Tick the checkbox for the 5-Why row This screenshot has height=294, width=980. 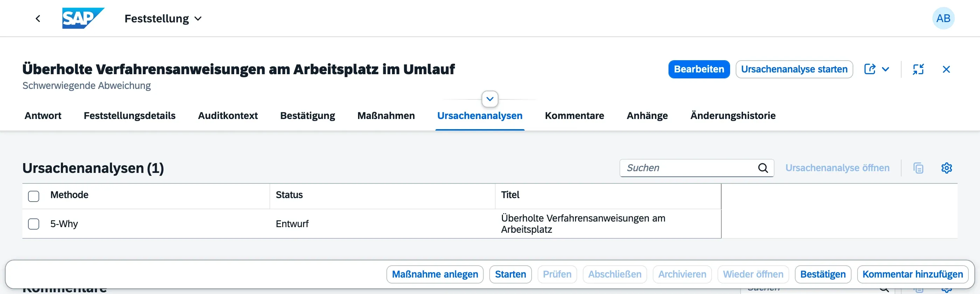(x=34, y=224)
